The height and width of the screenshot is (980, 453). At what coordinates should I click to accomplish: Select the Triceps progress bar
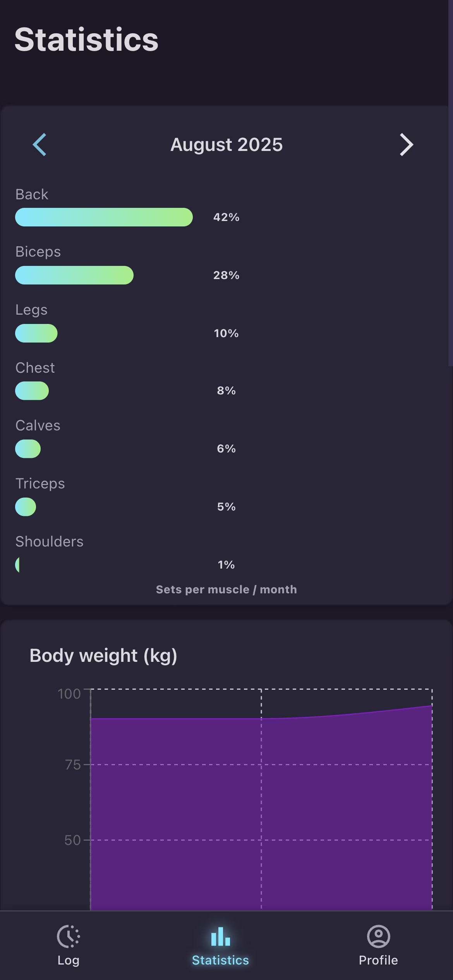pyautogui.click(x=26, y=507)
